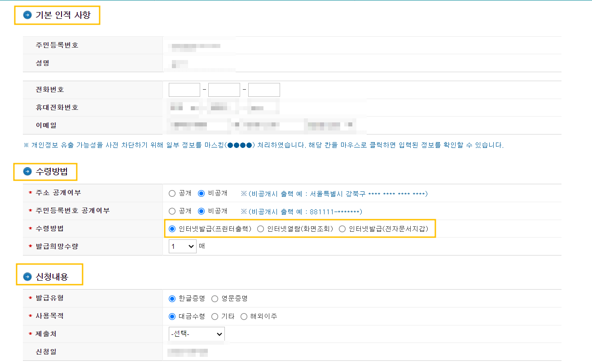Choose 인터넷열람(화면조회) as the receiving method
Image resolution: width=592 pixels, height=364 pixels.
(x=260, y=229)
